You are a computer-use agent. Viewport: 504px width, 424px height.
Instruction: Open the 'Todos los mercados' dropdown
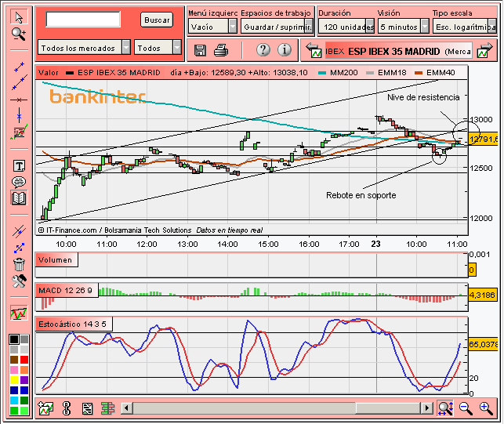point(84,48)
